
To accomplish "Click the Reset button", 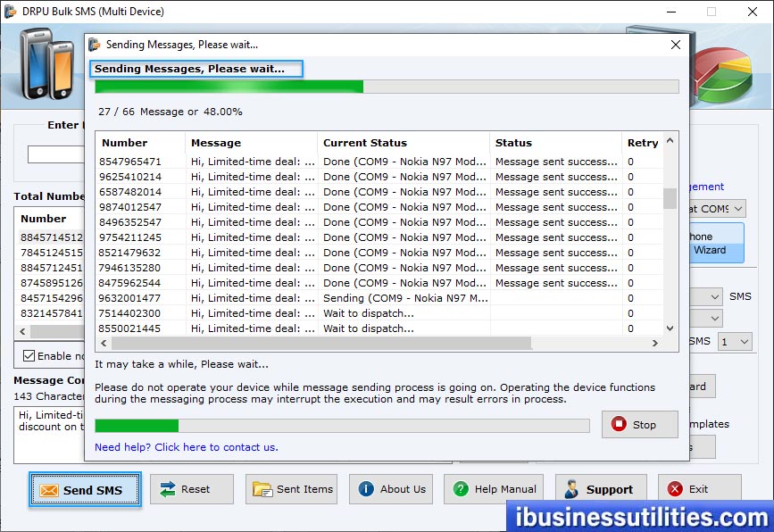I will 192,489.
